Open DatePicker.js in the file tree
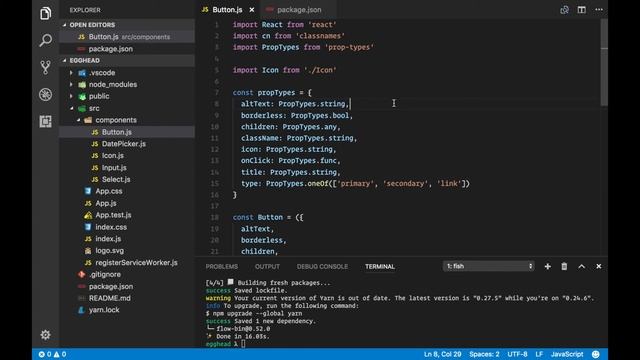This screenshot has height=360, width=640. click(x=127, y=144)
